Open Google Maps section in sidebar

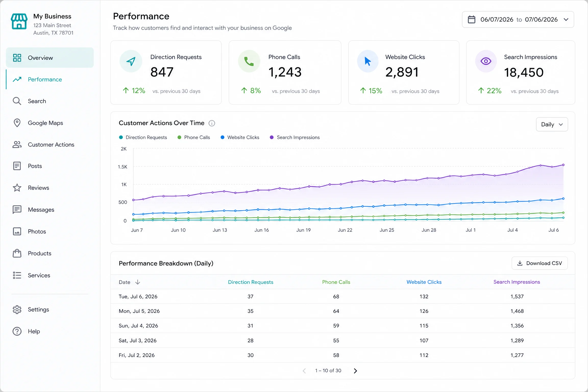pyautogui.click(x=50, y=123)
